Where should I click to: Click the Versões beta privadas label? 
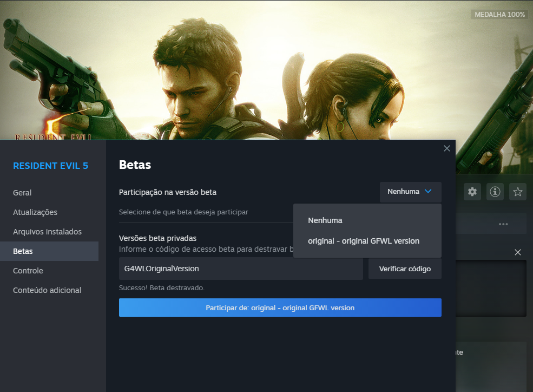(157, 238)
